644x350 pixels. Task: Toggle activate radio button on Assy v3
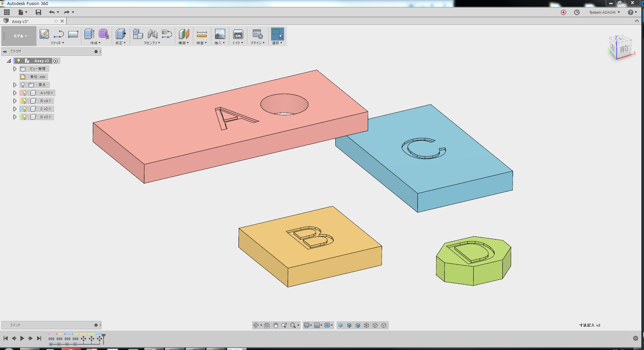56,61
